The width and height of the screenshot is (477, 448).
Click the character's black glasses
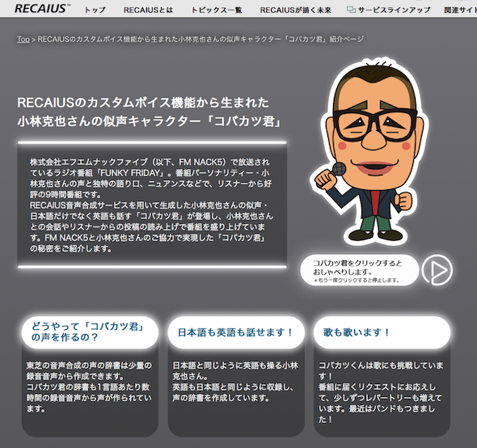coord(375,125)
